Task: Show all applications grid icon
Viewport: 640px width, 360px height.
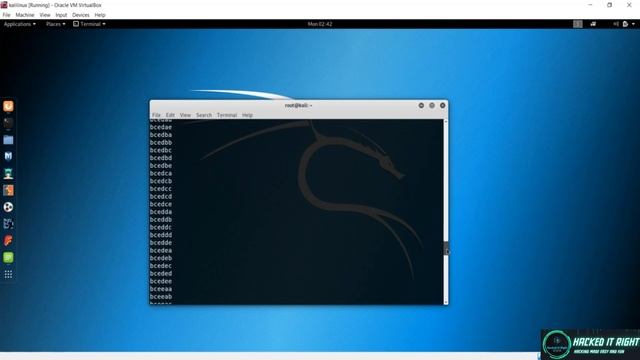Action: (x=8, y=274)
